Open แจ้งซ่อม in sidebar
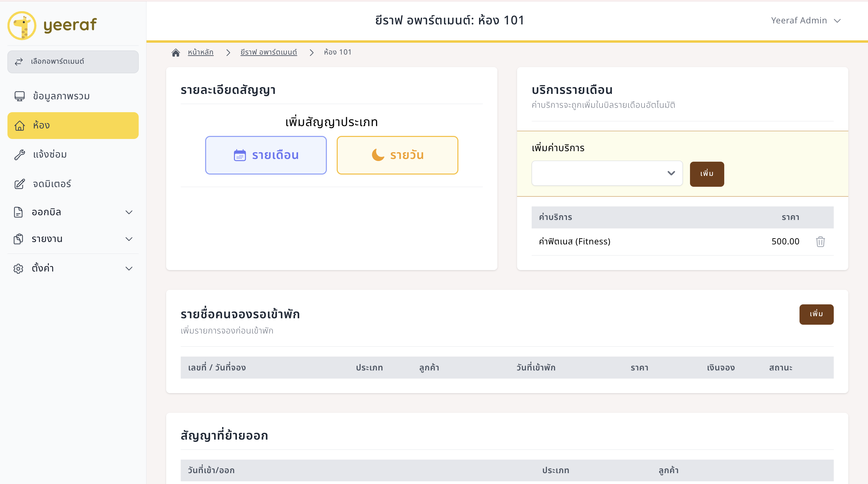Viewport: 868px width, 484px height. (73, 155)
